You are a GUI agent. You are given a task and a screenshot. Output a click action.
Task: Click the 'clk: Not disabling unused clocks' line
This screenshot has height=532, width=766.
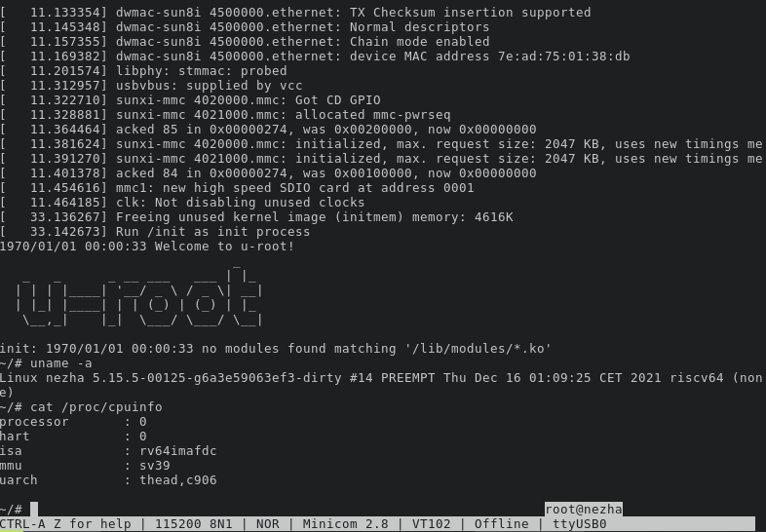(x=182, y=203)
